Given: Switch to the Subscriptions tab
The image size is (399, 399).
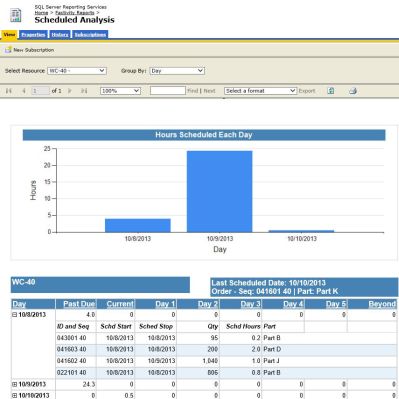Looking at the screenshot, I should coord(90,35).
